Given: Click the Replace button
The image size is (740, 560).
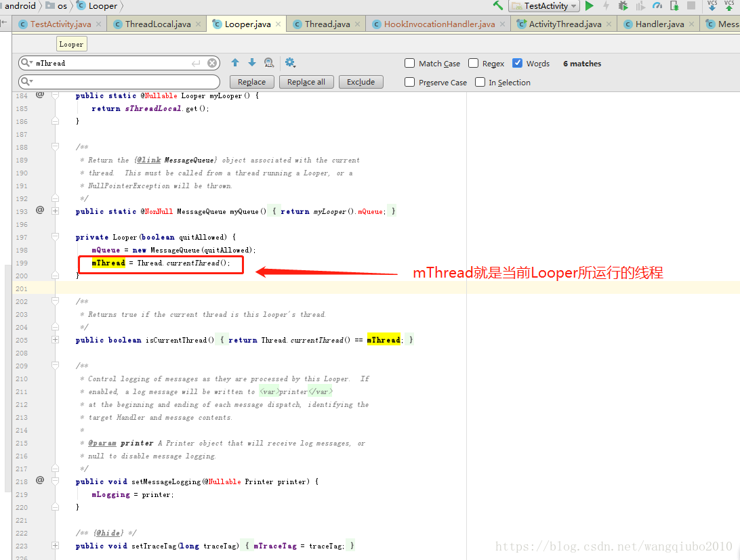Looking at the screenshot, I should coord(251,82).
